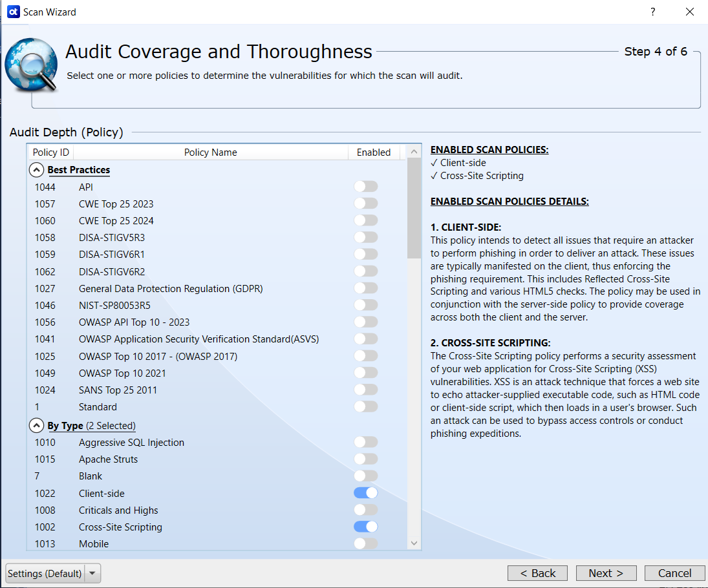The height and width of the screenshot is (588, 708).
Task: Collapse the By Type section
Action: point(36,425)
